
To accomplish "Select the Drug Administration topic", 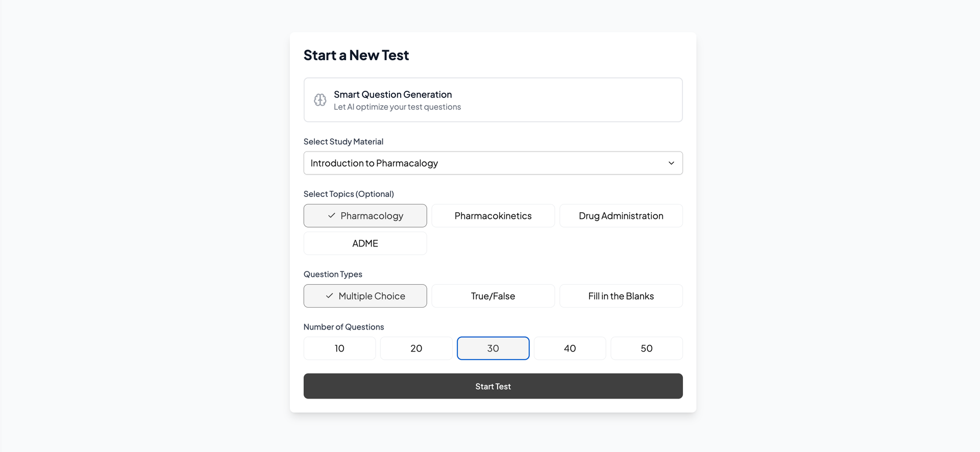I will pos(621,216).
